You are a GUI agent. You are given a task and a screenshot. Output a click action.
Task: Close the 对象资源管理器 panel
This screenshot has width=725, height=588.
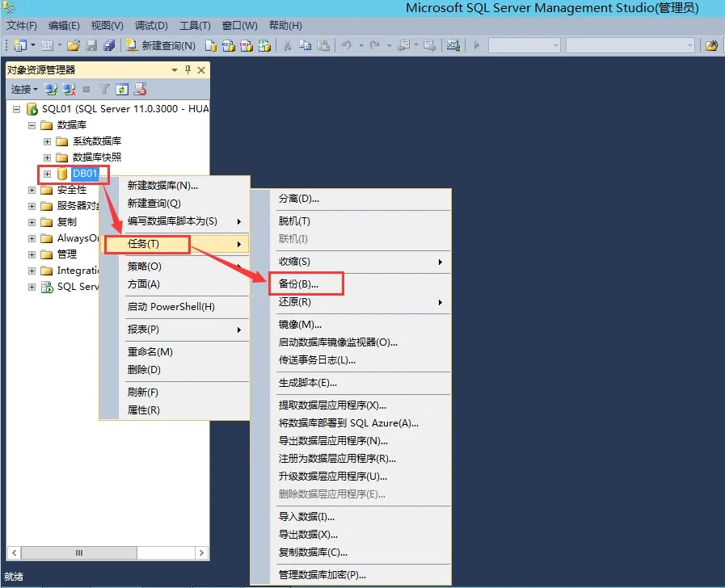click(x=201, y=70)
